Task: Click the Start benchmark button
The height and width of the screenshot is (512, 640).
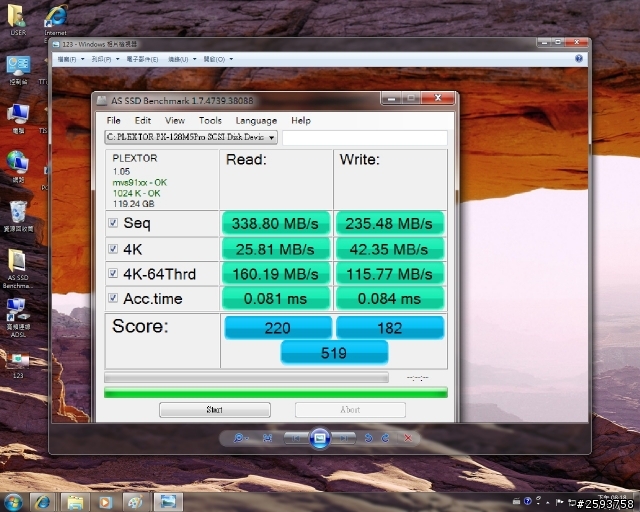Action: 215,410
